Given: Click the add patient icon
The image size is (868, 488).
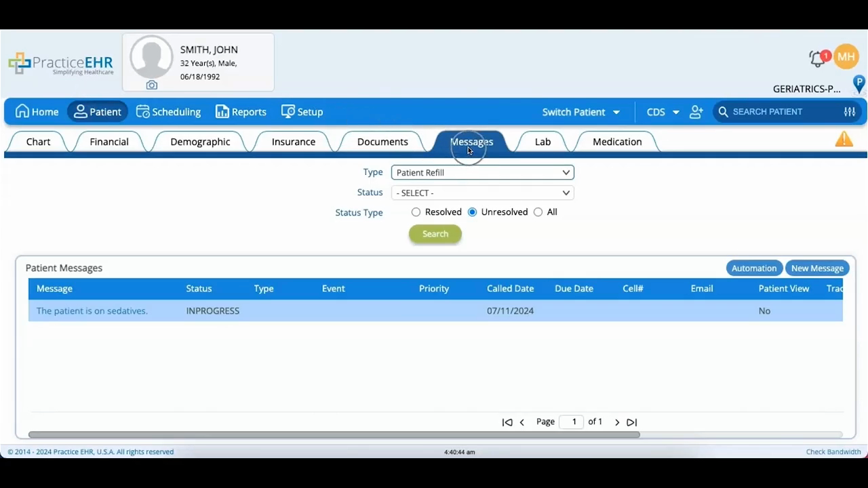Looking at the screenshot, I should 696,112.
